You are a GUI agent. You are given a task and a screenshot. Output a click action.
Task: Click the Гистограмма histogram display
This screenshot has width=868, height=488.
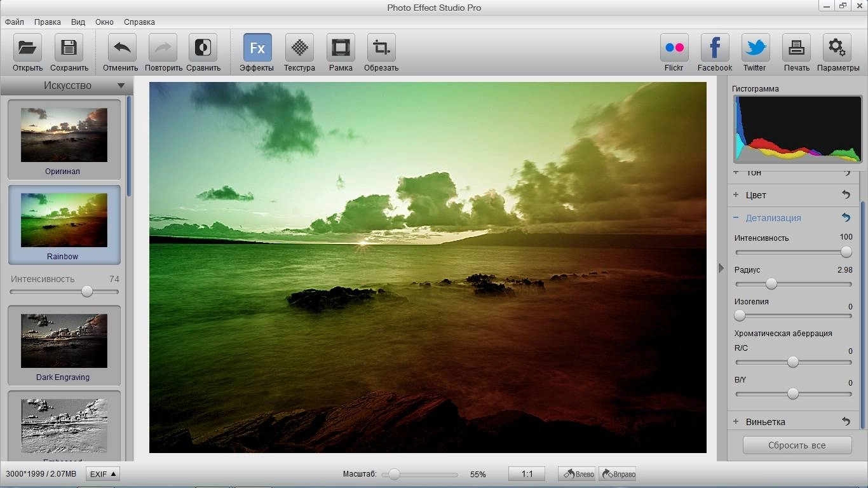(797, 129)
